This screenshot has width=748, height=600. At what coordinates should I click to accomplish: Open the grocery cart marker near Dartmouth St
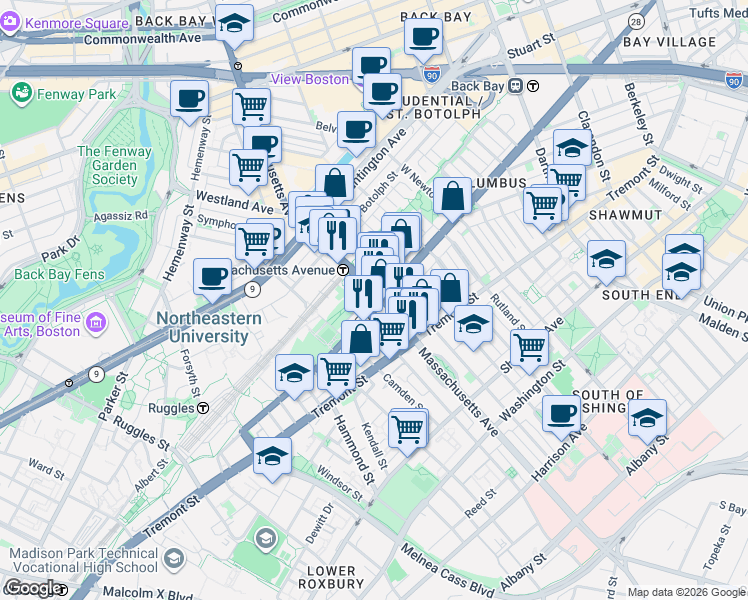coord(542,207)
